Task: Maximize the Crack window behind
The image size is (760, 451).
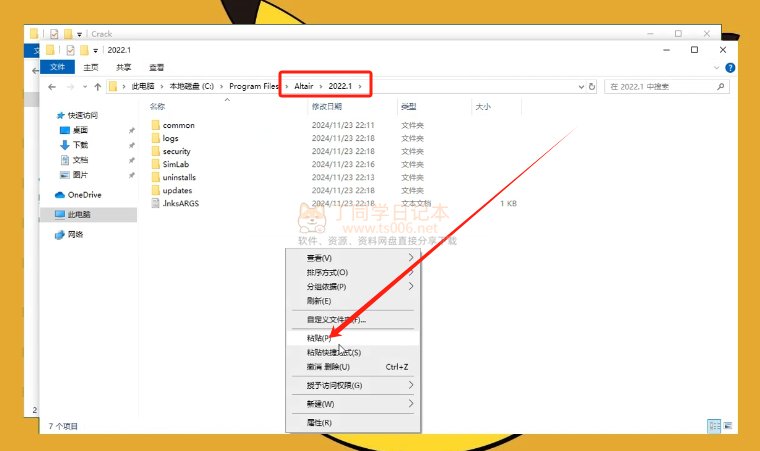Action: [x=678, y=33]
